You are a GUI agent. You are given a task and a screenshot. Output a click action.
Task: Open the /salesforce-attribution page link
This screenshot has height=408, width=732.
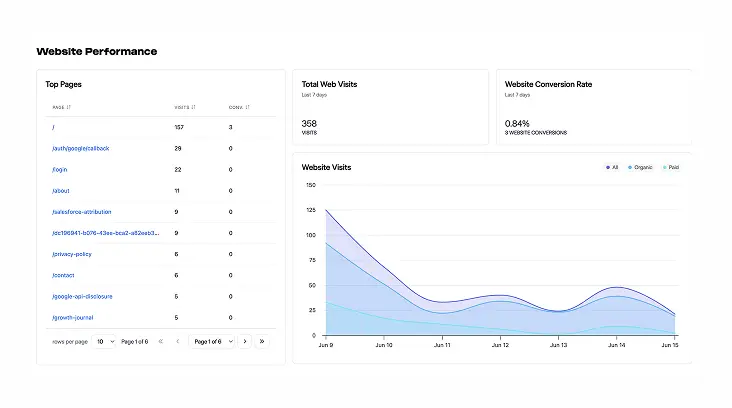click(x=81, y=212)
